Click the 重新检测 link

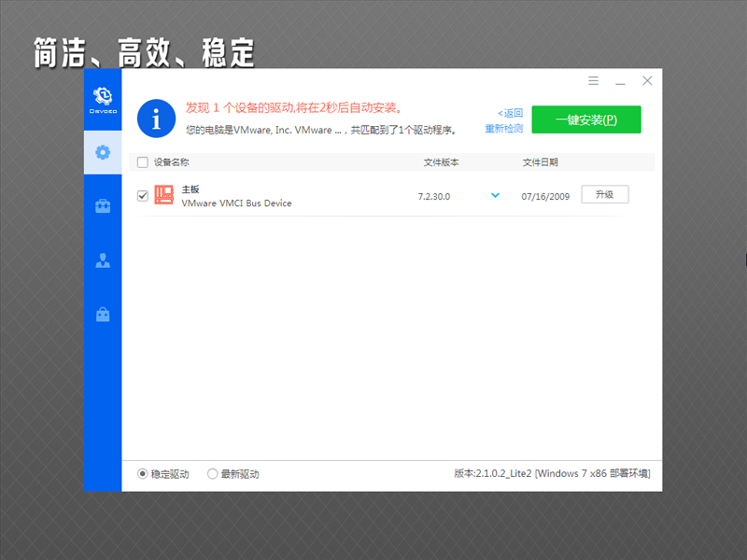point(504,129)
